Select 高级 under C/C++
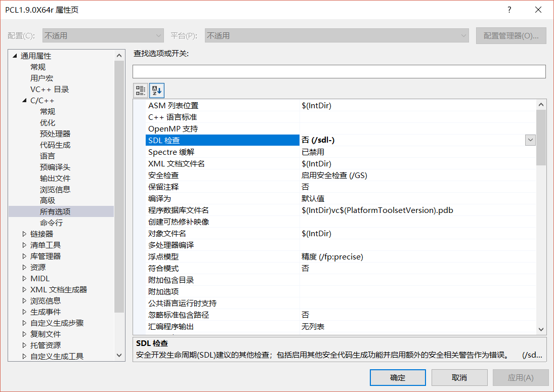Viewport: 554px width, 392px height. click(x=48, y=200)
